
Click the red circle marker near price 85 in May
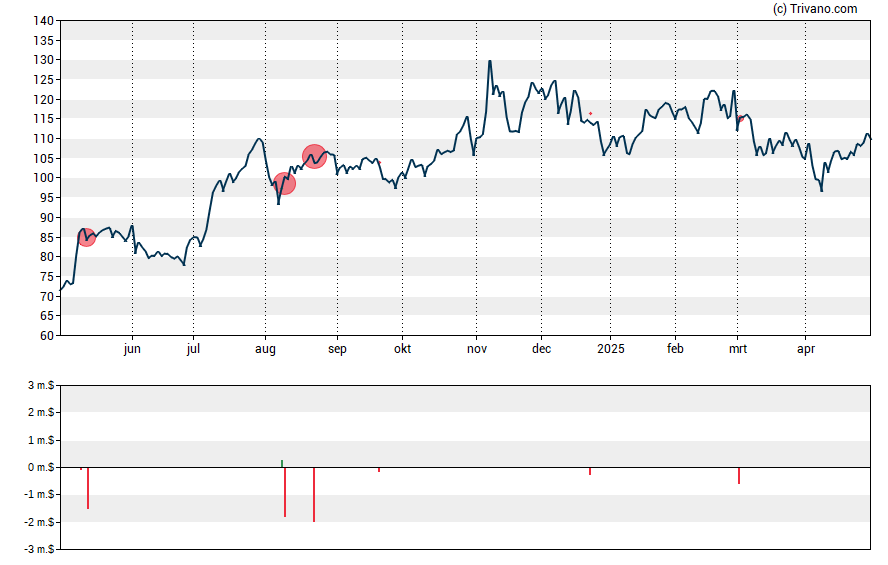pyautogui.click(x=86, y=237)
